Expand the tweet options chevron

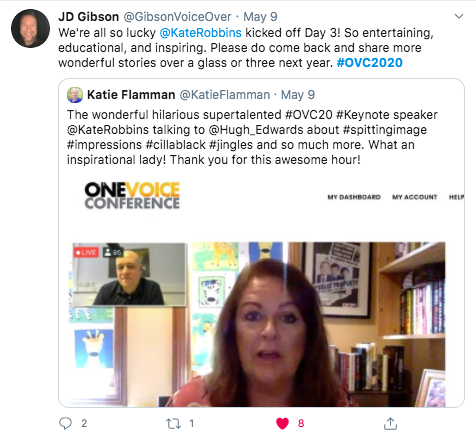click(459, 16)
